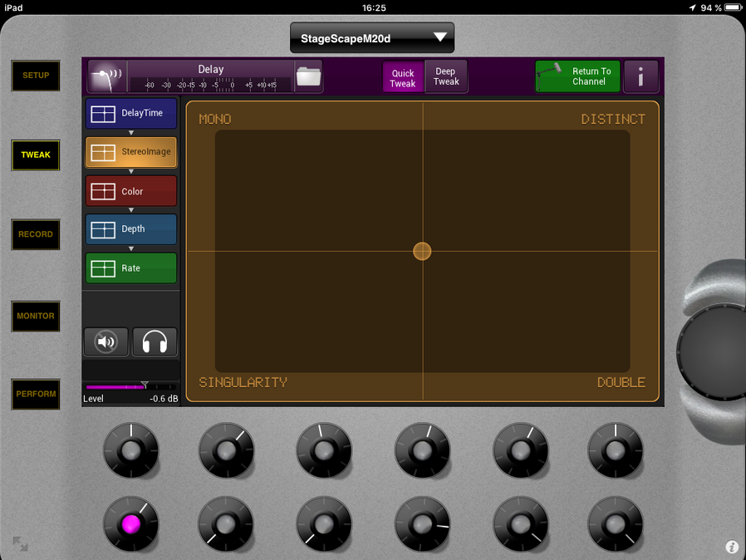Open the preset folder icon
Viewport: 746px width, 560px height.
[x=308, y=76]
